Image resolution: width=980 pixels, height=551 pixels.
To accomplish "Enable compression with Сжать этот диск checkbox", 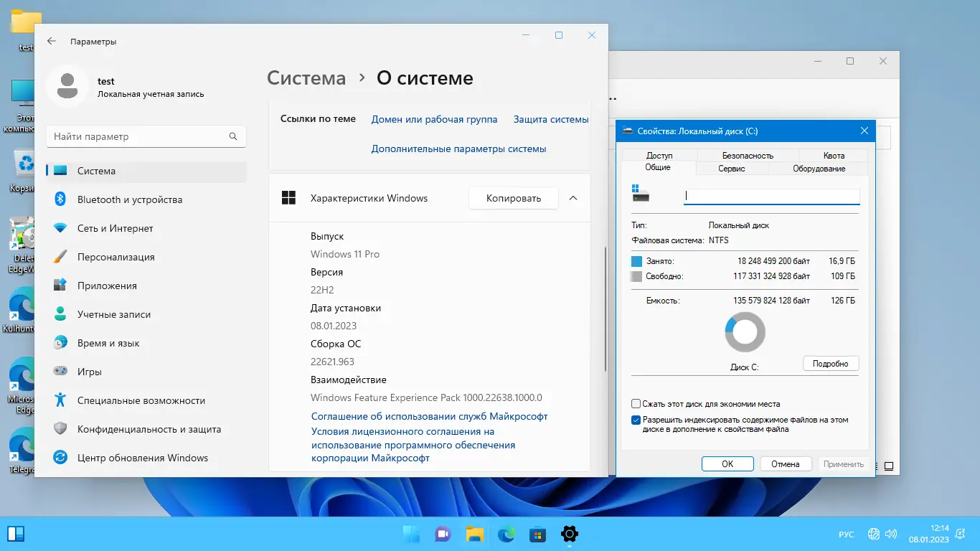I will pos(634,404).
